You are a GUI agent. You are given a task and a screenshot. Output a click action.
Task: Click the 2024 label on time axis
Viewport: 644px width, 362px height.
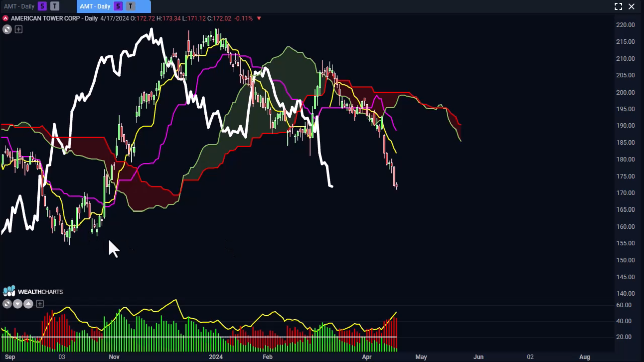216,357
